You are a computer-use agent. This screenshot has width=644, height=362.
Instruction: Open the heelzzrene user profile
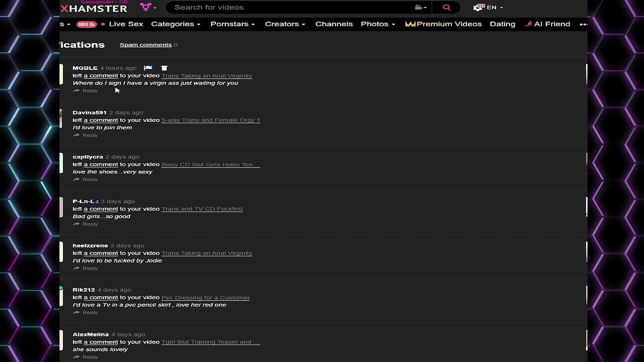pyautogui.click(x=90, y=245)
